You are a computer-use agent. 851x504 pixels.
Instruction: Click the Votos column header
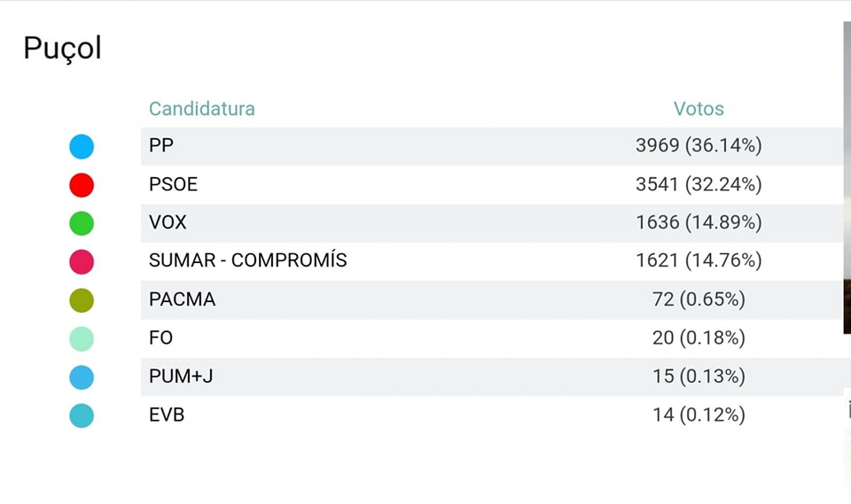[699, 108]
